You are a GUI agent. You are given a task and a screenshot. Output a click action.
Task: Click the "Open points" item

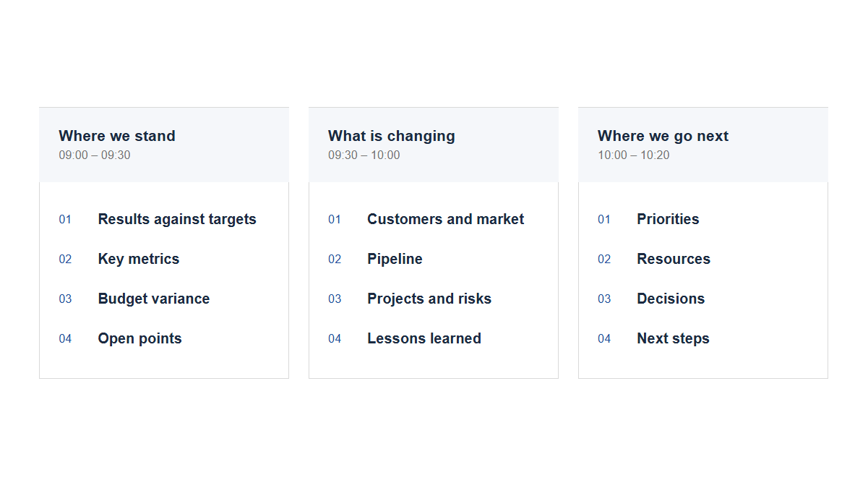[140, 338]
